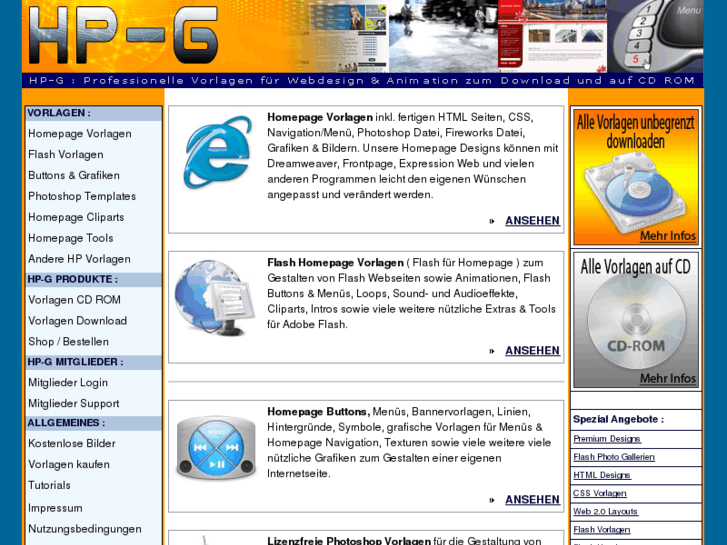
Task: Click the HP-G MITGLIEDER : section header
Action: (x=93, y=362)
